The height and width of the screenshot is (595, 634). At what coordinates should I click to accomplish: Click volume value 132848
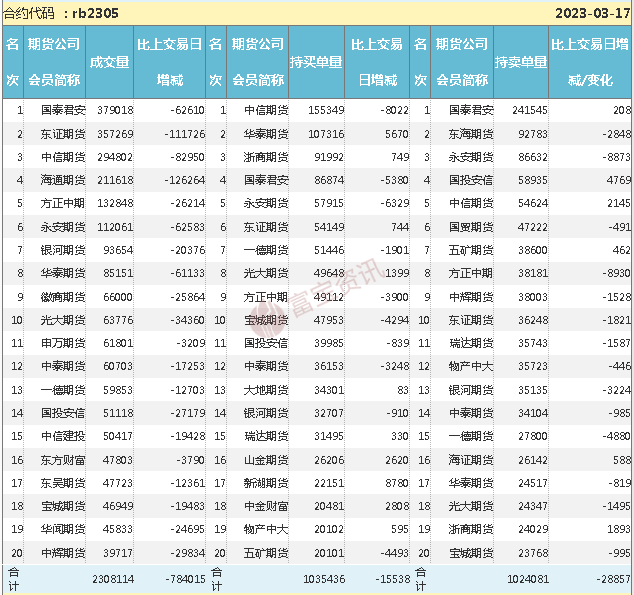115,203
